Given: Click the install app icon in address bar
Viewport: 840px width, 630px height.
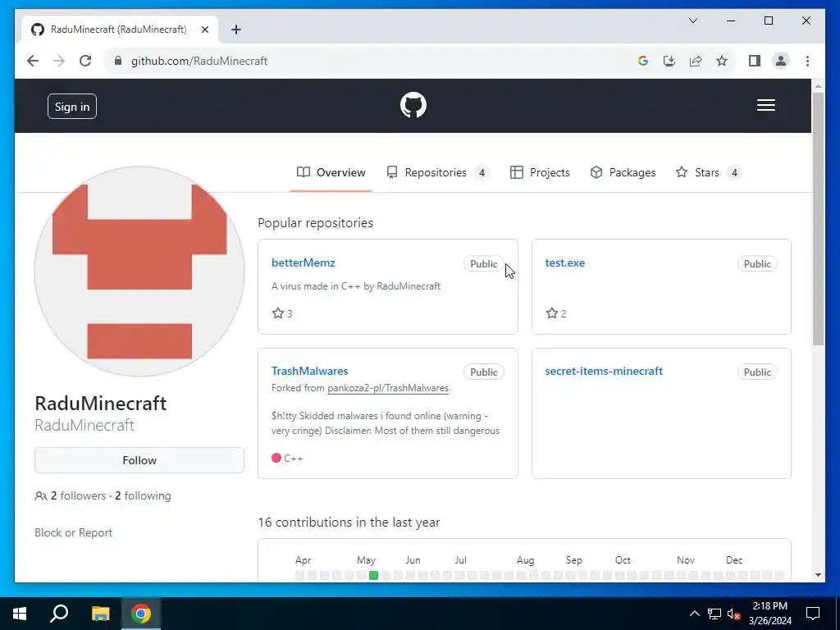Looking at the screenshot, I should pyautogui.click(x=669, y=61).
